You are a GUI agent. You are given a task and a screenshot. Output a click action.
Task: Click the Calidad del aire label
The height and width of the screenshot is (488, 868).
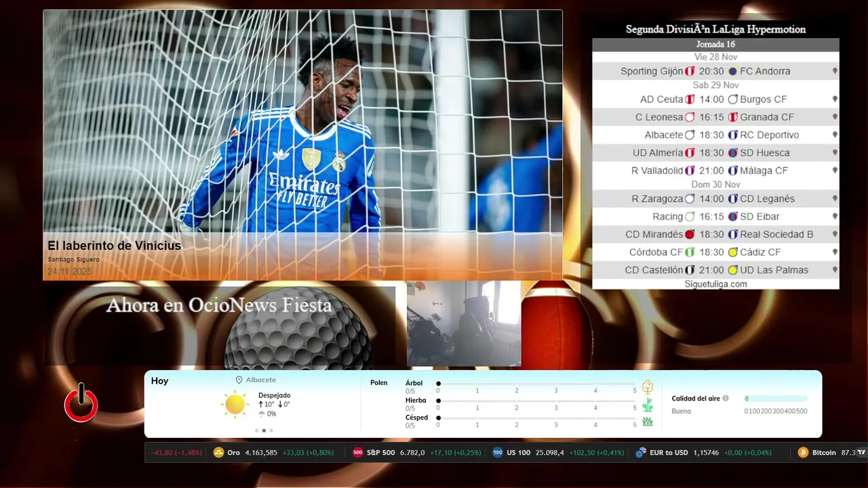696,399
